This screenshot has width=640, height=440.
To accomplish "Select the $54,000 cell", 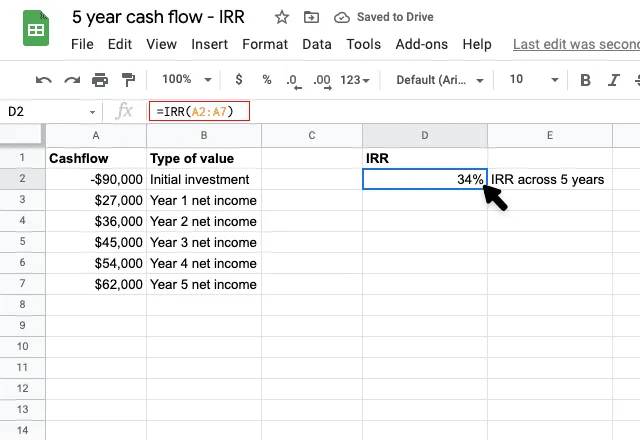I will tap(96, 263).
